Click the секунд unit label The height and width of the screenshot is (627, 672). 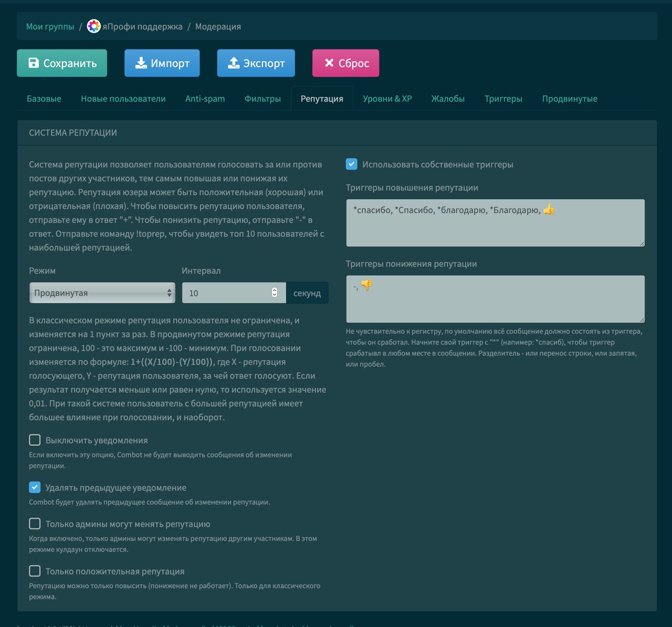[x=307, y=293]
